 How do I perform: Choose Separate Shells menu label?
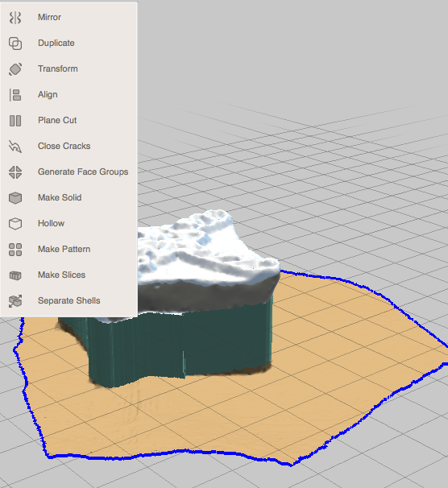point(69,300)
